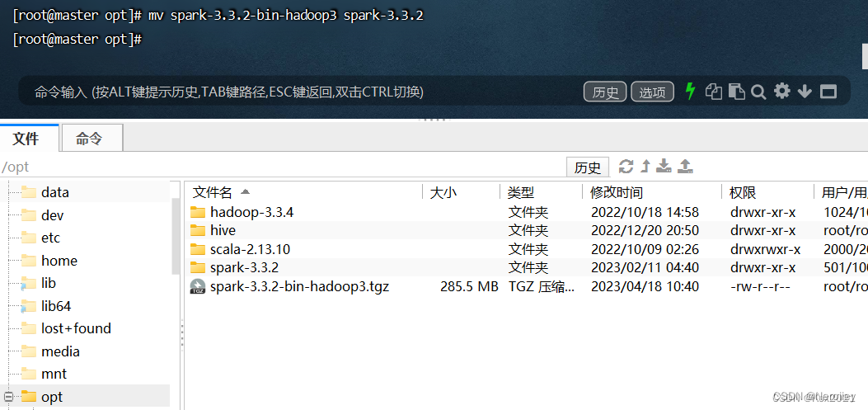Screen dimensions: 868x410
Task: Sort by 类型 column header
Action: tap(521, 192)
